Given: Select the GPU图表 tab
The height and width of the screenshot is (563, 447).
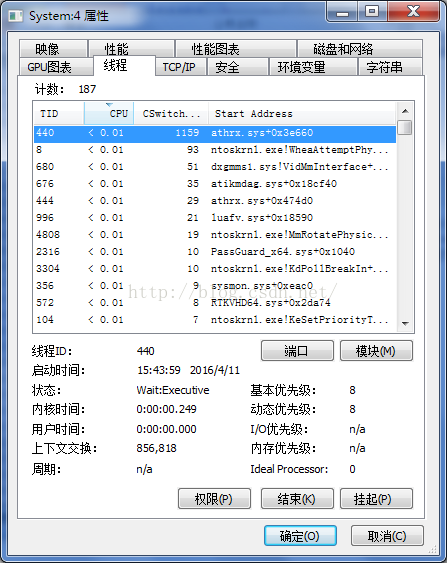Looking at the screenshot, I should (55, 67).
